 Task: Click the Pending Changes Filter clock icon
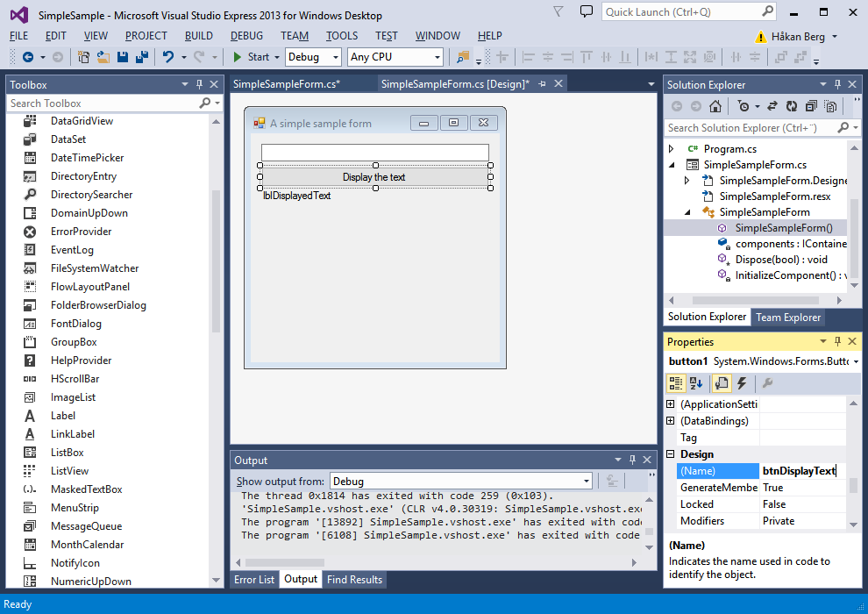coord(744,106)
